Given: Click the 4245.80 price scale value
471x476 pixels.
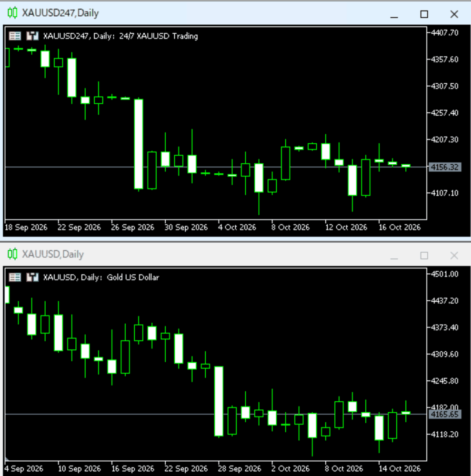Looking at the screenshot, I should [445, 381].
